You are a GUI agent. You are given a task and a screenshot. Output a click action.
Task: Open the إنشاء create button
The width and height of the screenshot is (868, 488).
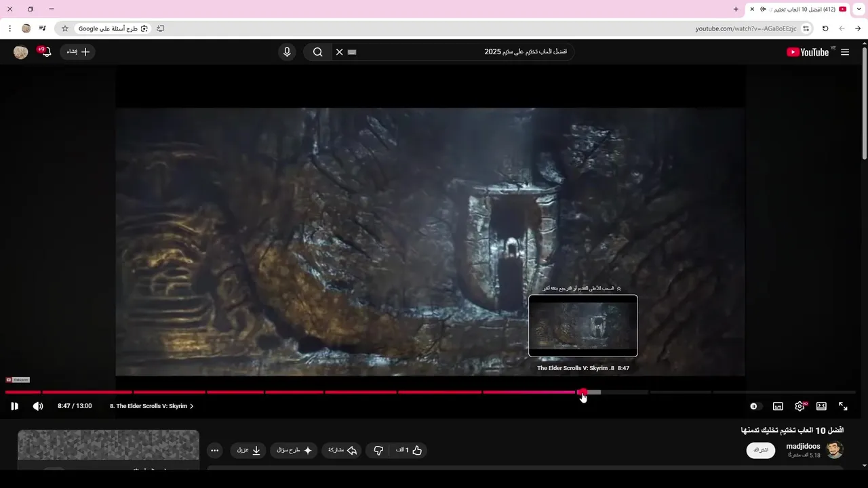[x=77, y=52]
